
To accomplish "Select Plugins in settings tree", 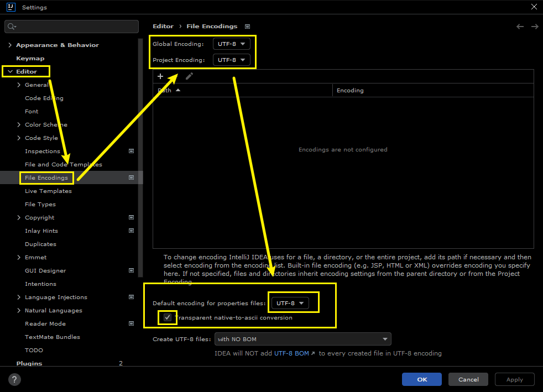I will coord(29,363).
